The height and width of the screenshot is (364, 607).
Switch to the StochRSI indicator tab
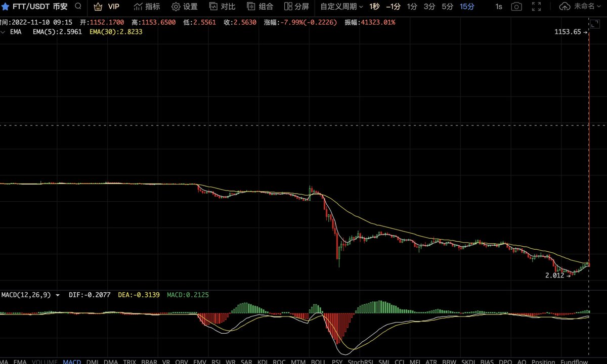361,362
